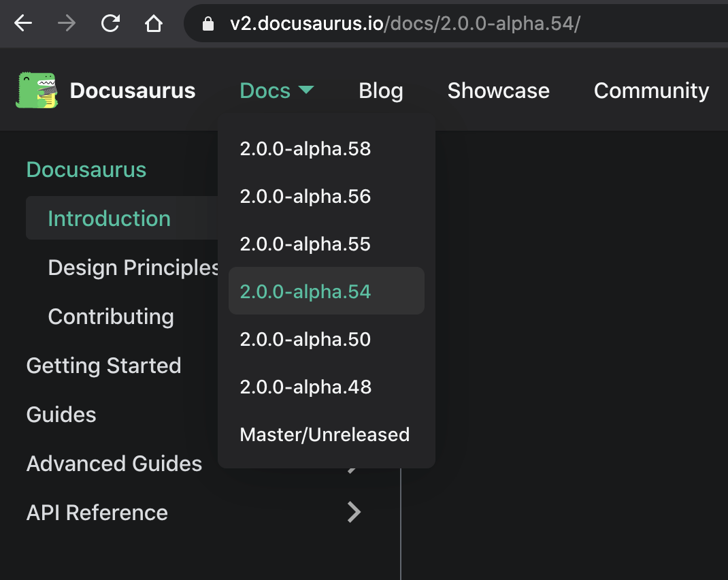Reload the current page
Screen dimensions: 728x580
[111, 22]
